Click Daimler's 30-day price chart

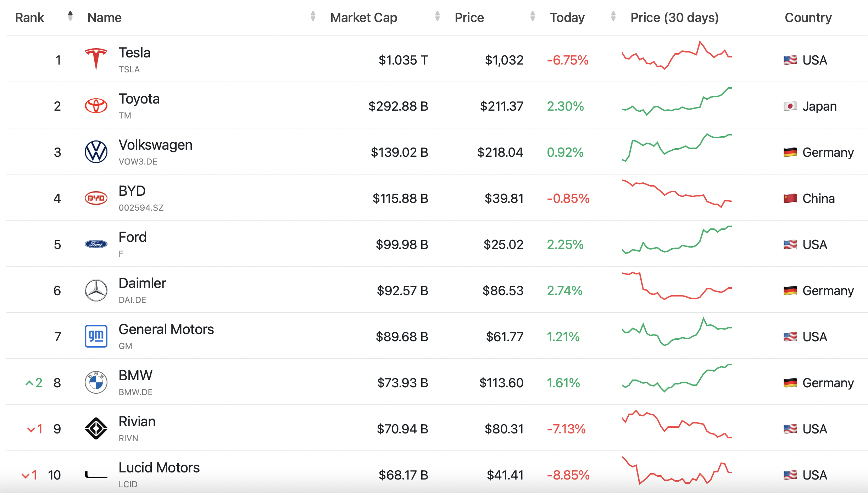coord(677,286)
